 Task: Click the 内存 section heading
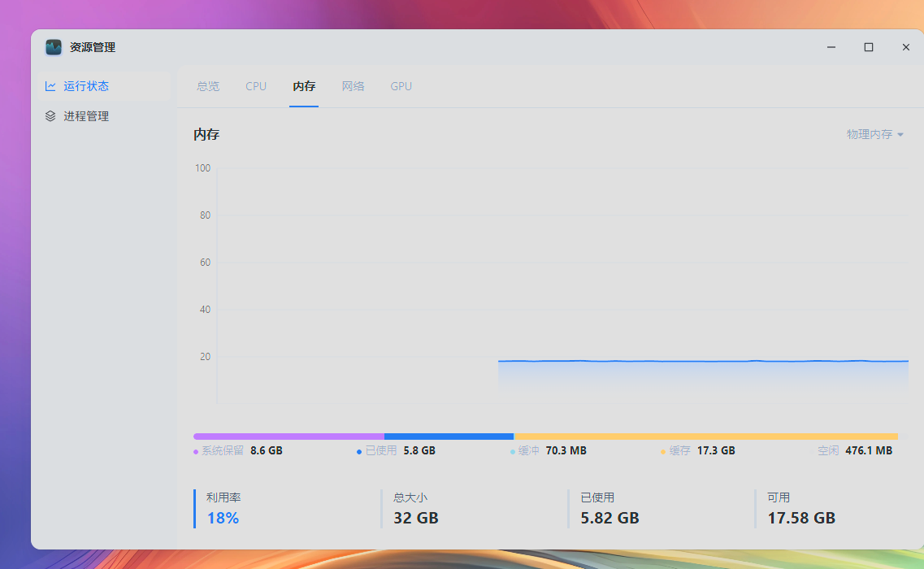click(x=206, y=134)
